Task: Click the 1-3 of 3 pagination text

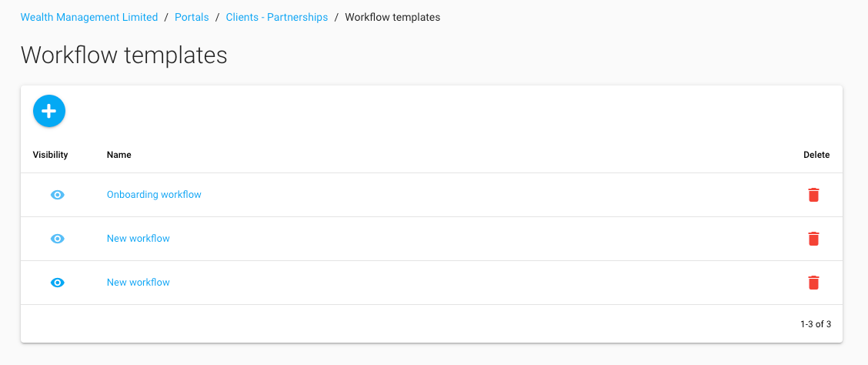Action: 816,324
